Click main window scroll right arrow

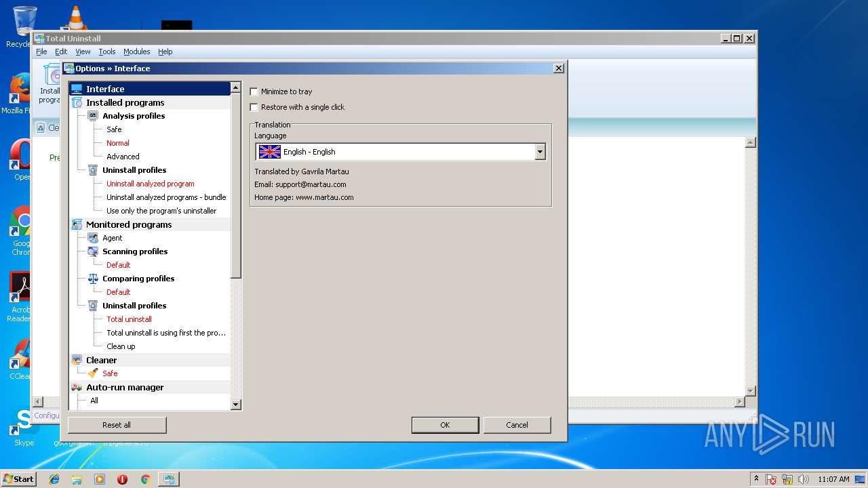click(740, 402)
